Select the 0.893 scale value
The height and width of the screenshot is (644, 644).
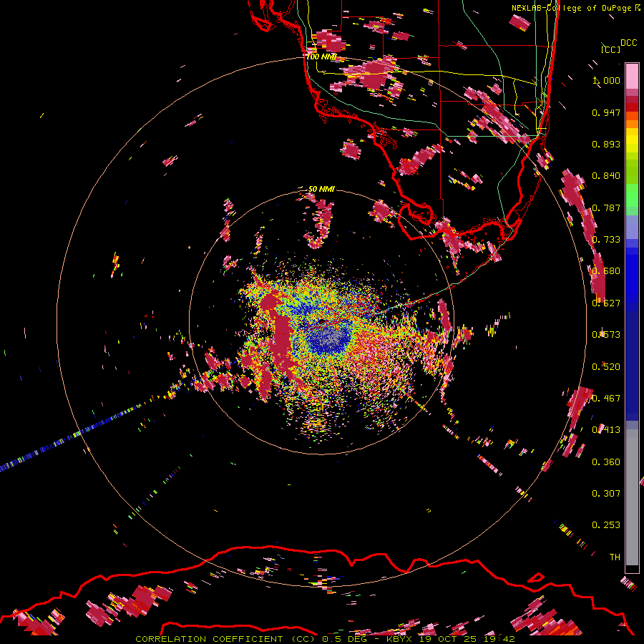[x=606, y=144]
